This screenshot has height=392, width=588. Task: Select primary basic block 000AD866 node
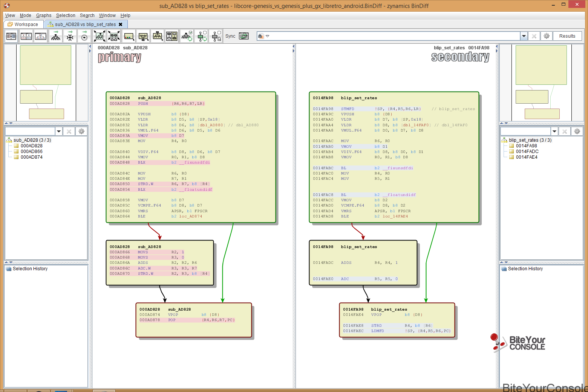click(160, 262)
